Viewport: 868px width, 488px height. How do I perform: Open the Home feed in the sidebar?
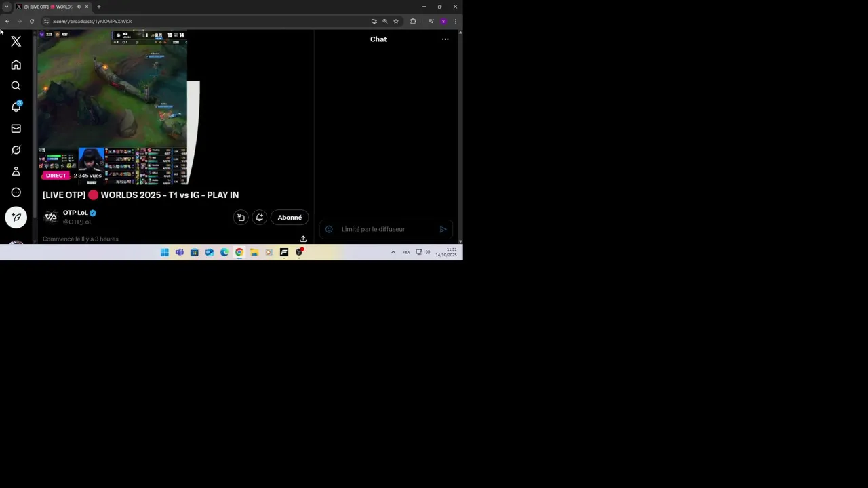tap(16, 65)
